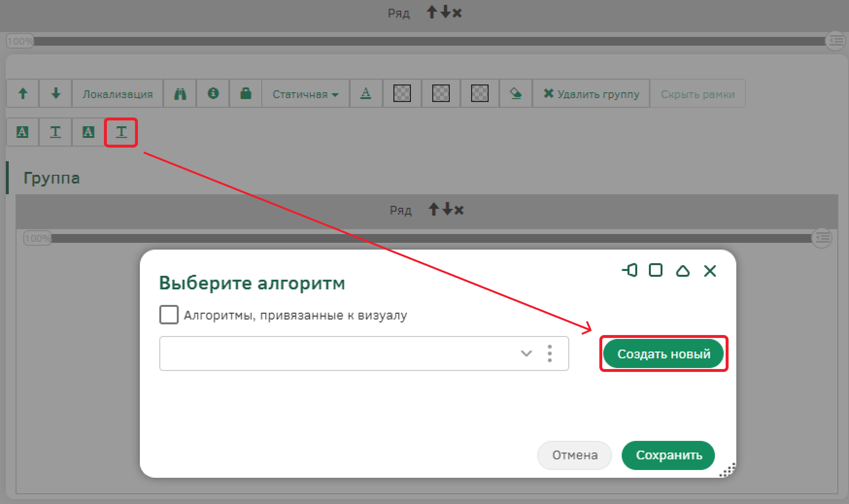Click the paint fill bucket icon

pyautogui.click(x=516, y=94)
